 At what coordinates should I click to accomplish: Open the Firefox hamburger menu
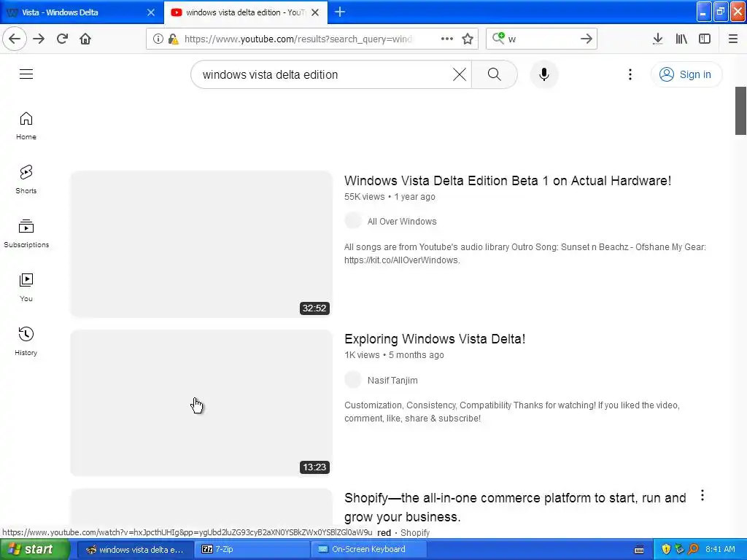pyautogui.click(x=732, y=39)
